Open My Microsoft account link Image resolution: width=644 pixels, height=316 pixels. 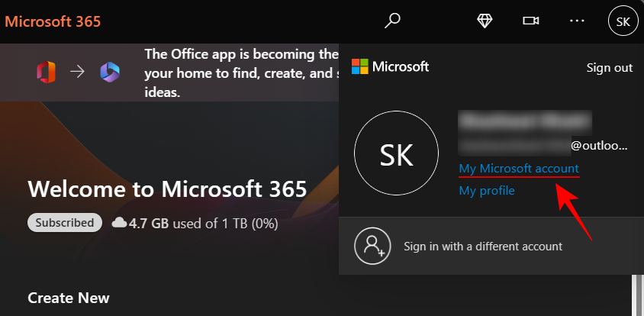pos(519,168)
